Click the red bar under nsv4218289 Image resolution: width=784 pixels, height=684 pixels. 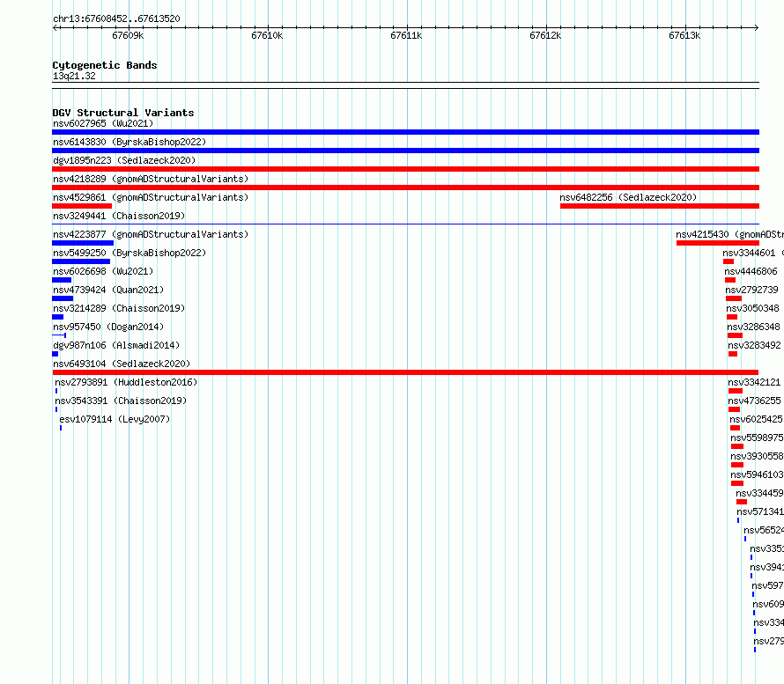pyautogui.click(x=405, y=188)
